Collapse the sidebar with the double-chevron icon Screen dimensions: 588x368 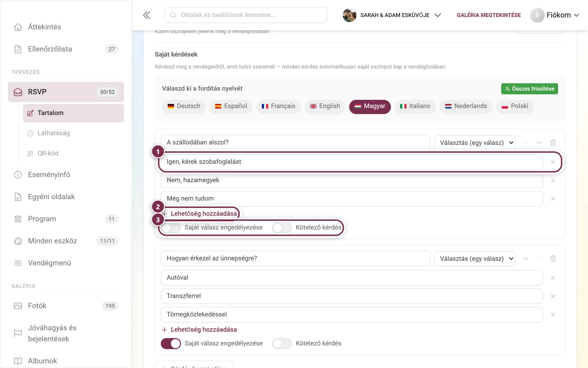[x=147, y=15]
